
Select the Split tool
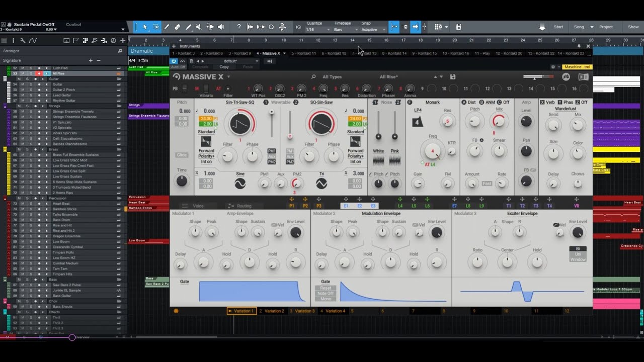pos(167,27)
